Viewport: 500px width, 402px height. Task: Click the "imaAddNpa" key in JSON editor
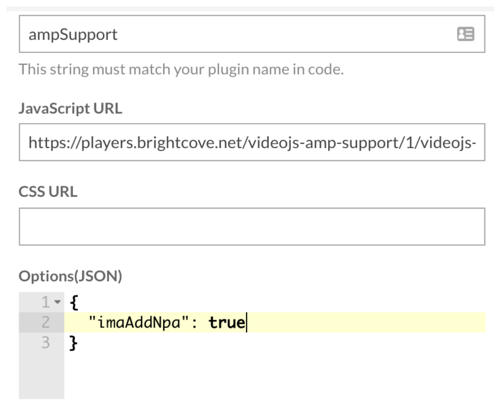[139, 322]
